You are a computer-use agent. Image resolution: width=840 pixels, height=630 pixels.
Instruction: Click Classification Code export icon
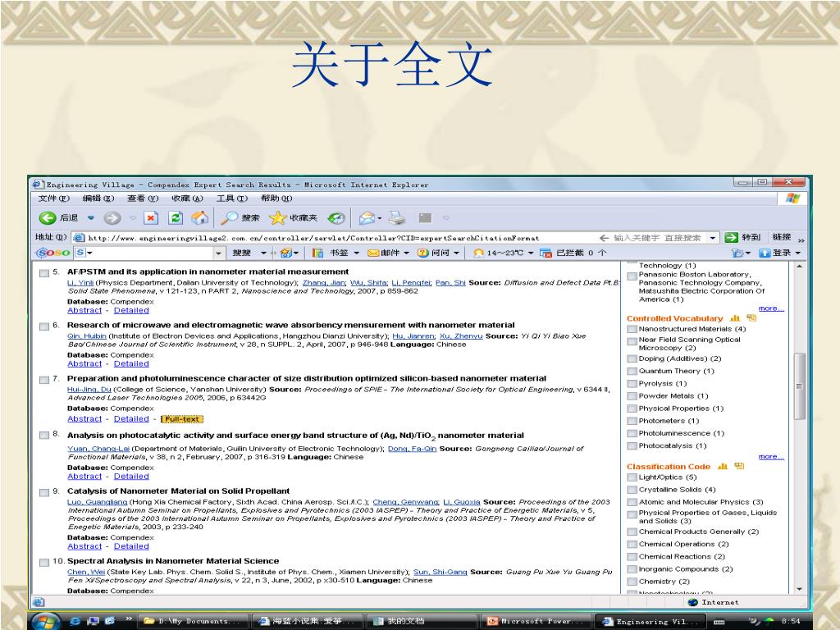pos(739,466)
